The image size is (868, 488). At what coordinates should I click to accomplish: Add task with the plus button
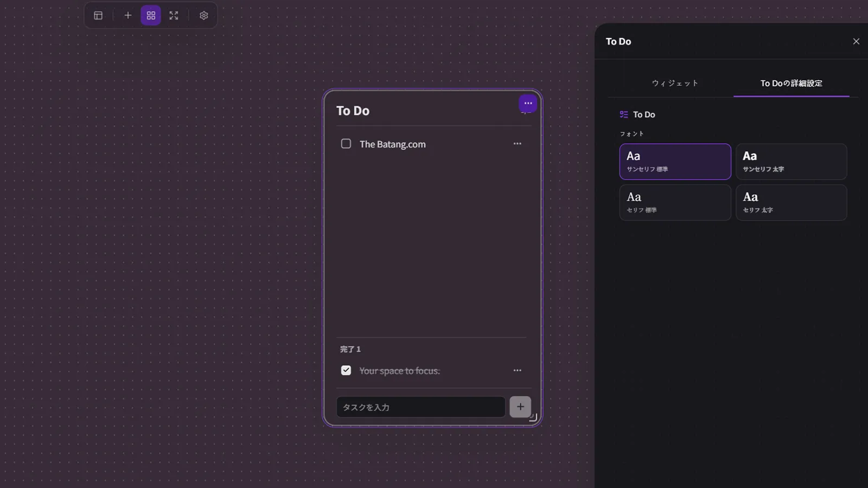tap(520, 407)
